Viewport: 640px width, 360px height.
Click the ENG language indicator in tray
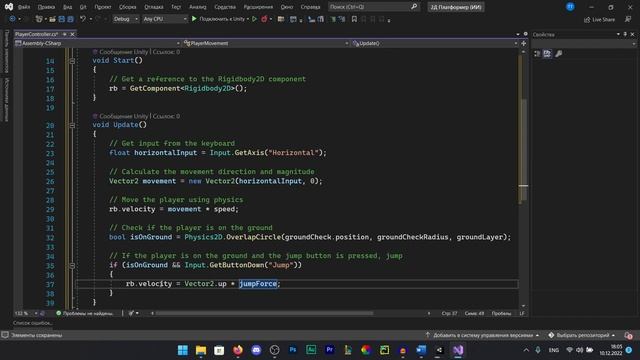[553, 350]
